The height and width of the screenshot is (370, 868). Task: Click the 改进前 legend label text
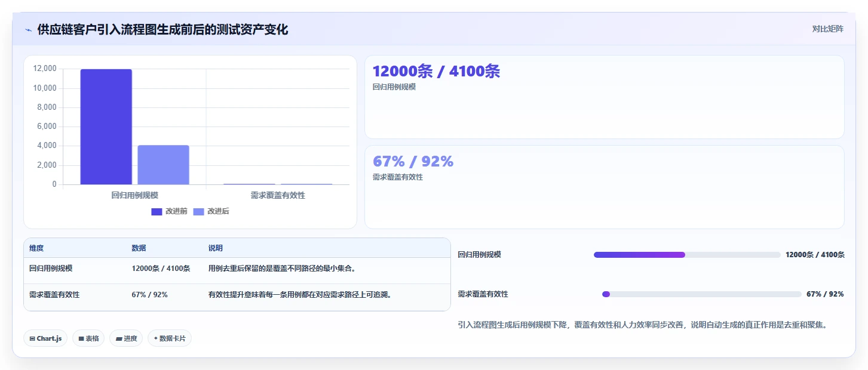click(x=176, y=212)
